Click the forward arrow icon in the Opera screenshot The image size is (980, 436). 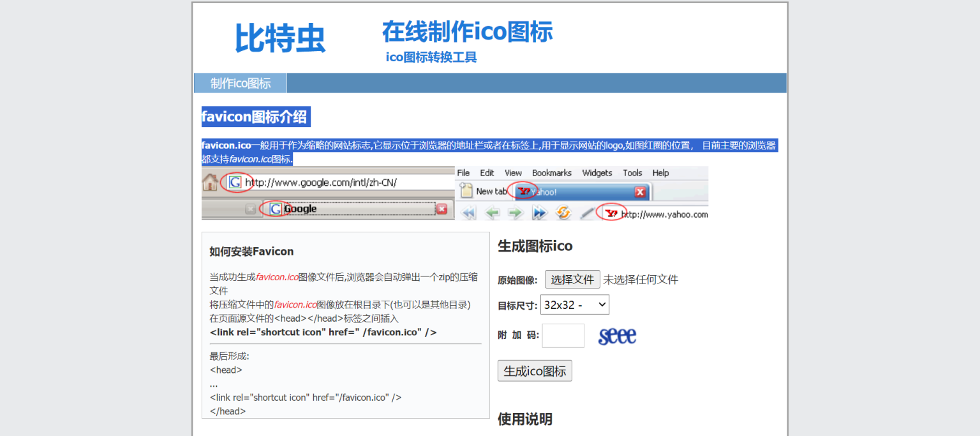(x=516, y=212)
